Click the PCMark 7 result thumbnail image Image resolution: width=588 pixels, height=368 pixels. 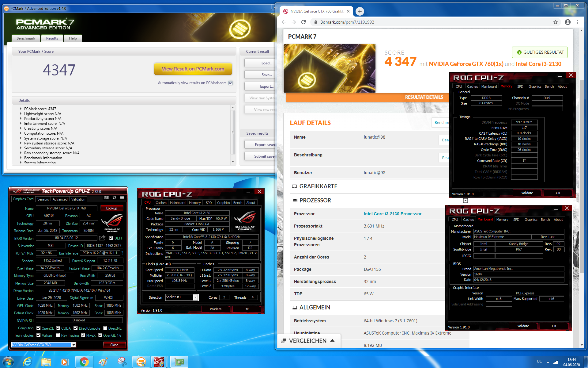tap(330, 68)
